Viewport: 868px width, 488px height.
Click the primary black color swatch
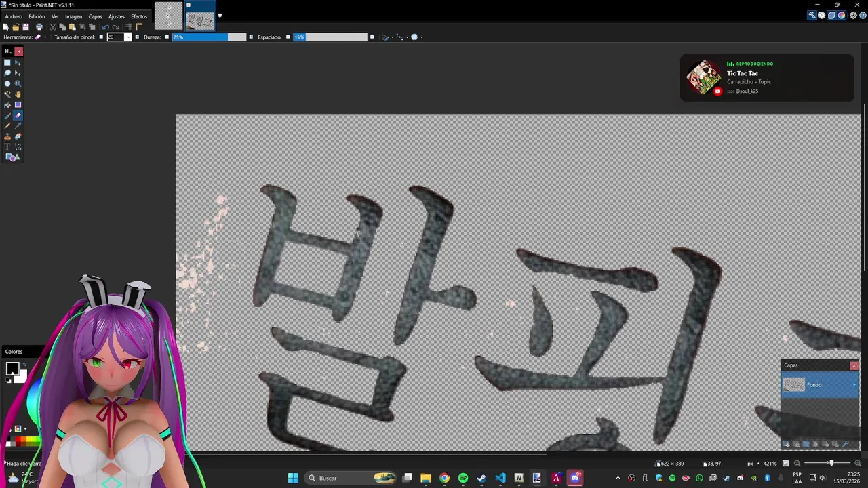pyautogui.click(x=12, y=369)
